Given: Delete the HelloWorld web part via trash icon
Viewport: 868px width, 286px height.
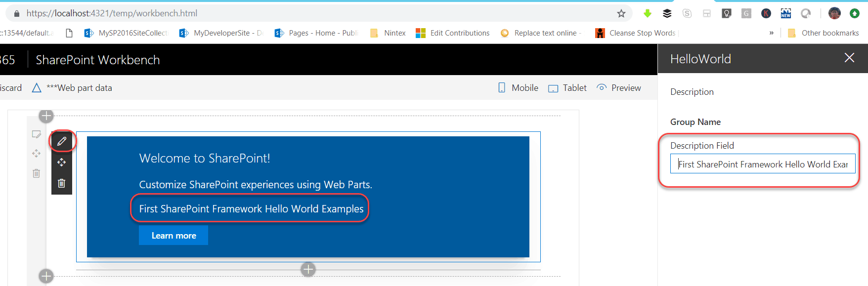Looking at the screenshot, I should coord(62,183).
